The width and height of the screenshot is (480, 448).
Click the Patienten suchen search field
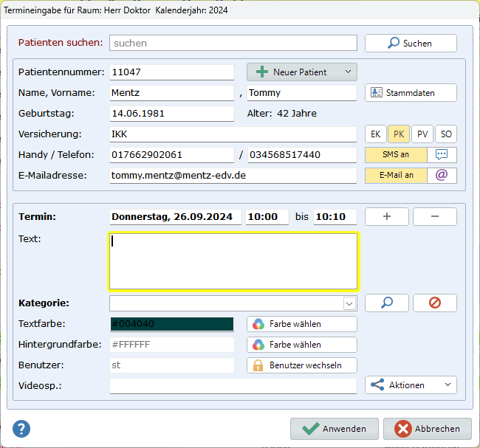coord(233,43)
